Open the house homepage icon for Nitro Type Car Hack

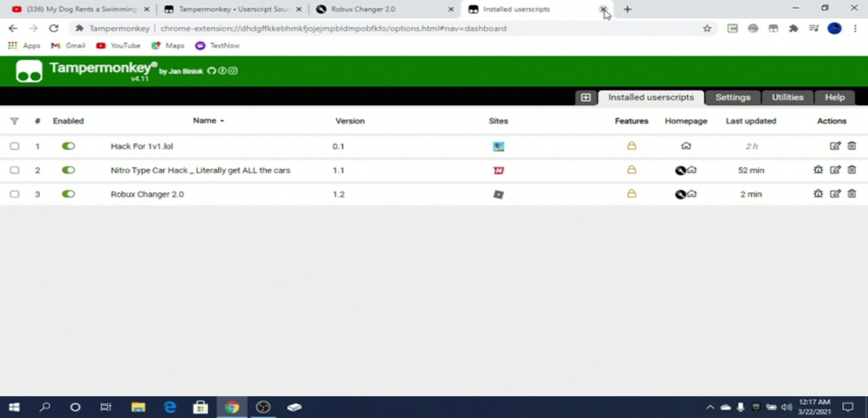point(692,170)
